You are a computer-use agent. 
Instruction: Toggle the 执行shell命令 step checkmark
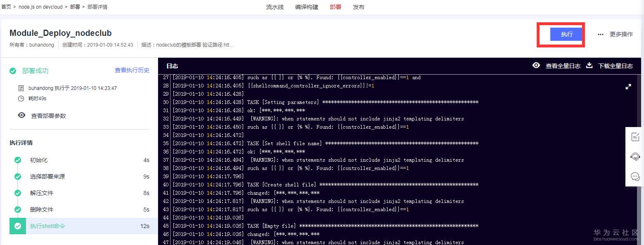18,226
